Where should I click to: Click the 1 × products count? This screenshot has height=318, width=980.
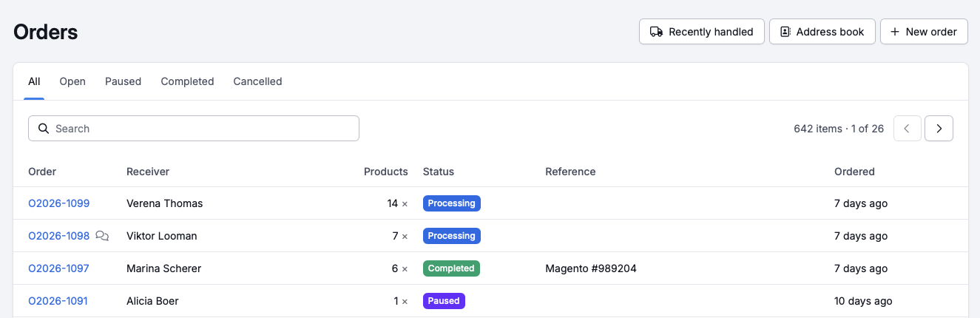(401, 301)
